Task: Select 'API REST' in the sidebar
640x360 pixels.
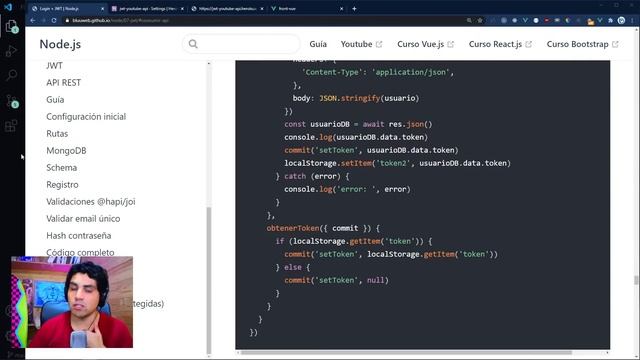Action: pyautogui.click(x=64, y=83)
